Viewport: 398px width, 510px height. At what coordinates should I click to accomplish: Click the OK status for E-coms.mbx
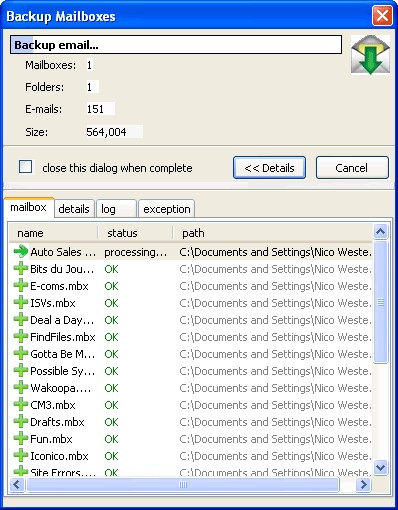111,286
